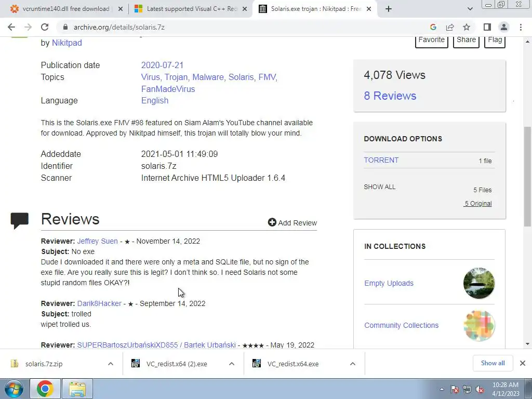Screen dimensions: 532x399
Task: Click the English language link
Action: pos(155,100)
